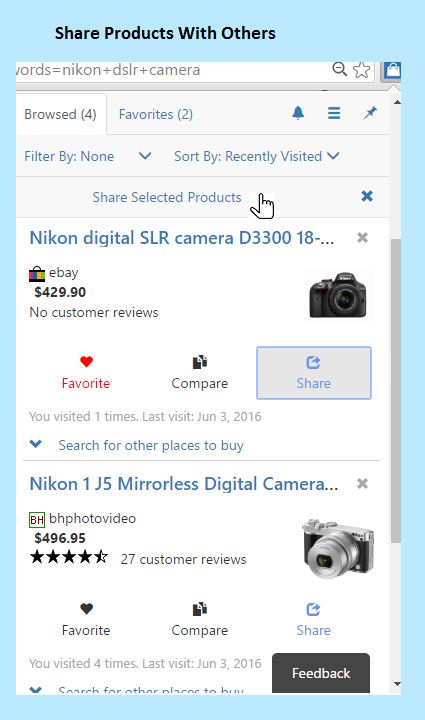The height and width of the screenshot is (720, 425).
Task: Toggle the red Favorite heart for Nikon D3300
Action: 86,362
